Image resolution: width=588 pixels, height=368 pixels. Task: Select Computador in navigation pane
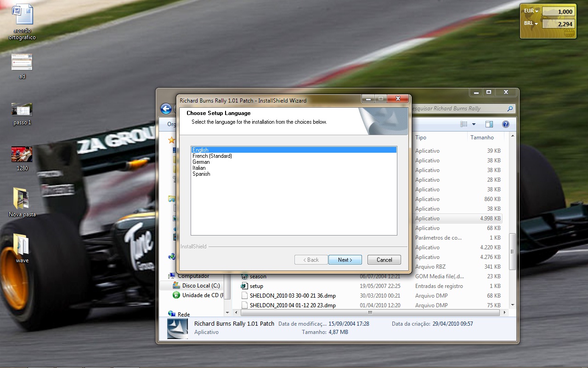[193, 276]
